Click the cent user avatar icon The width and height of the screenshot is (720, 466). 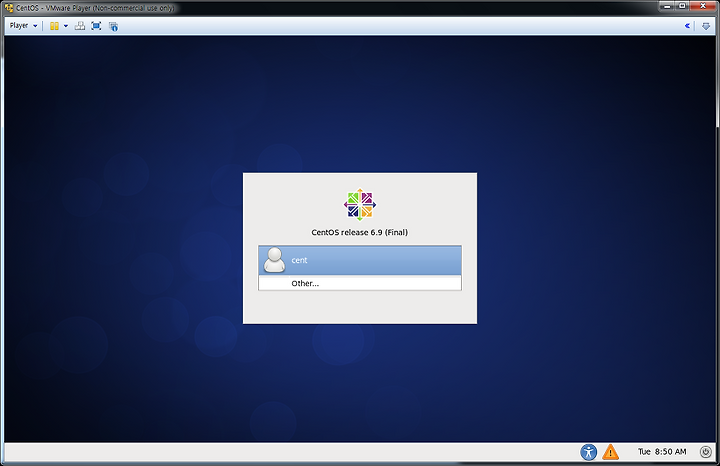coord(274,260)
